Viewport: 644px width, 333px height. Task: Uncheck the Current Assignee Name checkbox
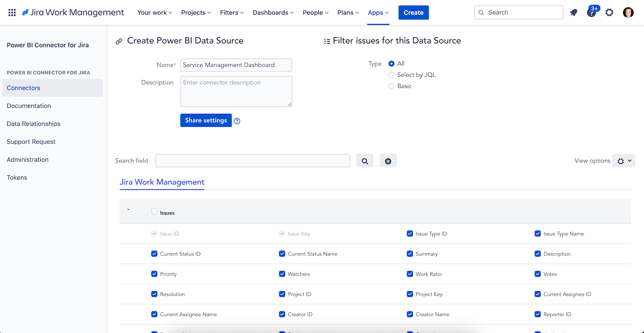point(154,314)
